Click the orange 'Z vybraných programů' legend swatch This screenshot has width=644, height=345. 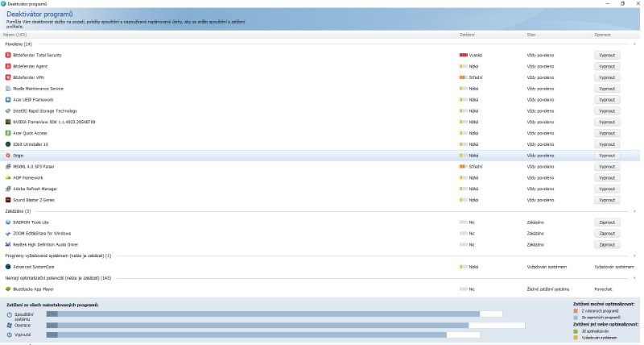(576, 311)
